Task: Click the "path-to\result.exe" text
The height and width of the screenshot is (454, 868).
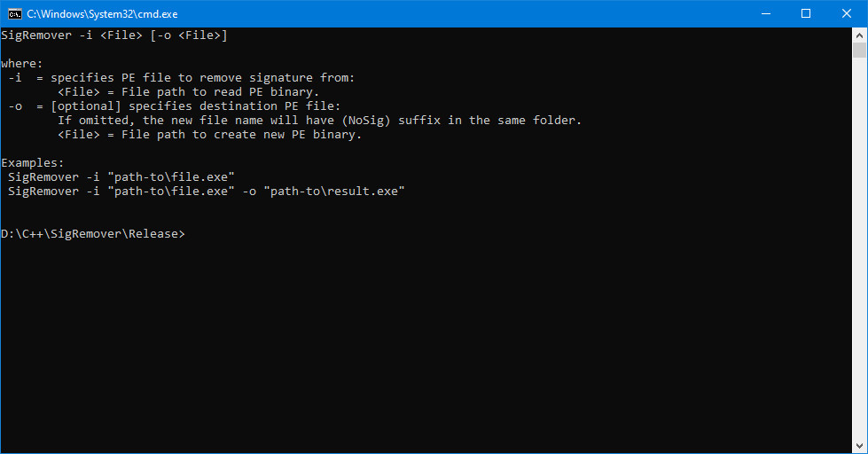Action: (x=334, y=192)
